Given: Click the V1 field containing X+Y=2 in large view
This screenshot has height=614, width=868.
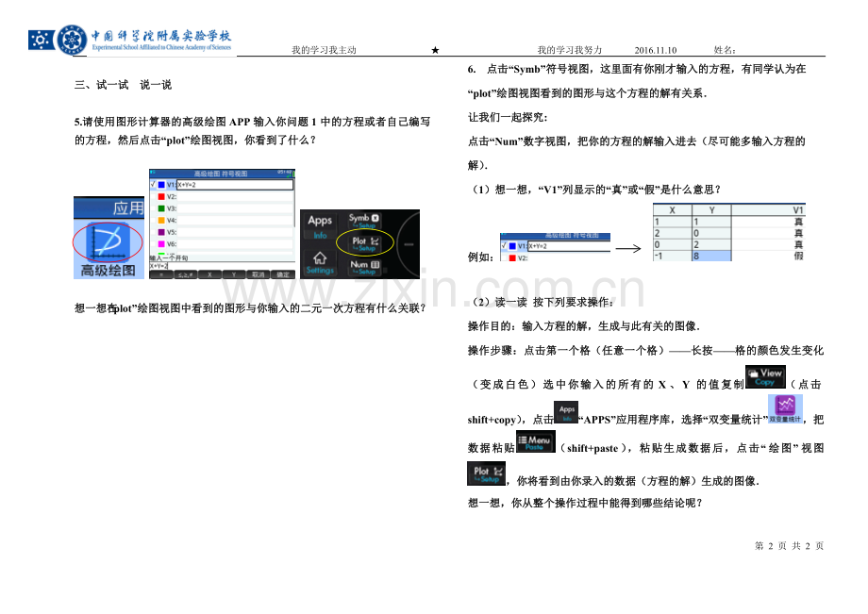Looking at the screenshot, I should [x=234, y=185].
